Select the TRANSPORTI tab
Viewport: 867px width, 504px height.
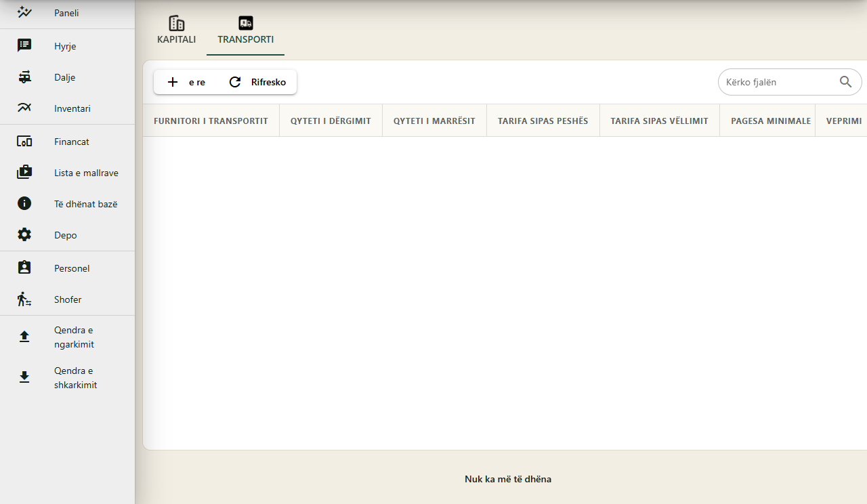pyautogui.click(x=246, y=32)
